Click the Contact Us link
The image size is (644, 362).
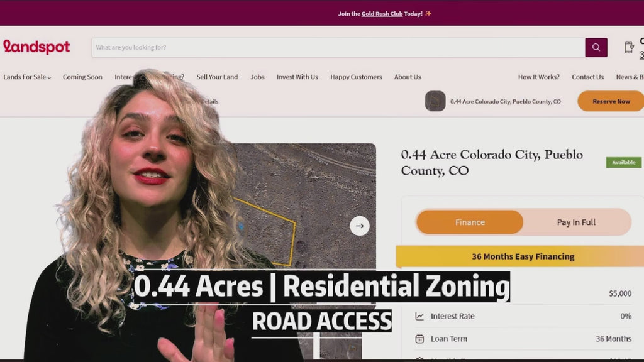(x=588, y=77)
